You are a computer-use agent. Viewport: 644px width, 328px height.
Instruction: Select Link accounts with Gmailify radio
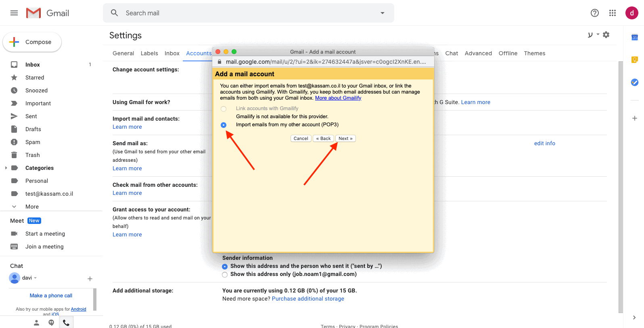pyautogui.click(x=224, y=109)
